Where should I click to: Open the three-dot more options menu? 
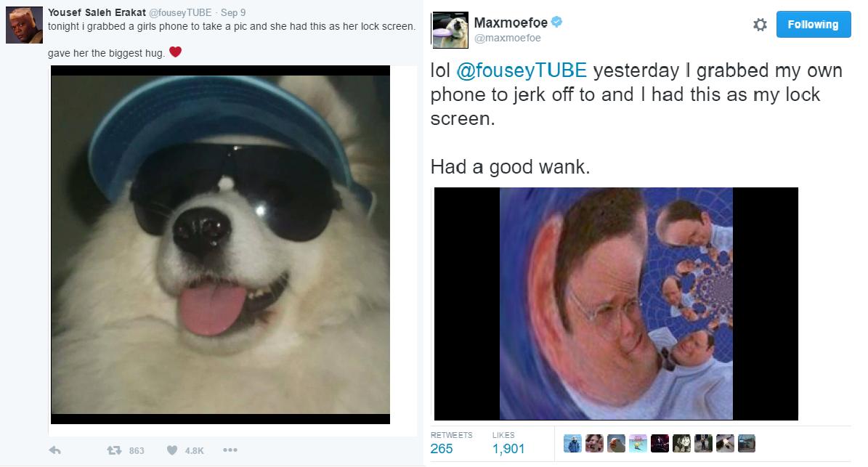click(230, 450)
